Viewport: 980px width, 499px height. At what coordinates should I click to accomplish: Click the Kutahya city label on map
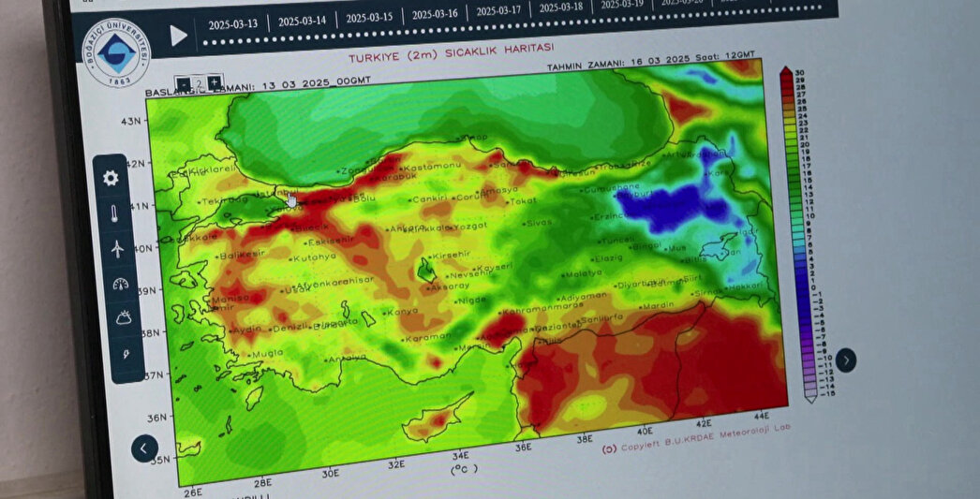click(x=312, y=257)
